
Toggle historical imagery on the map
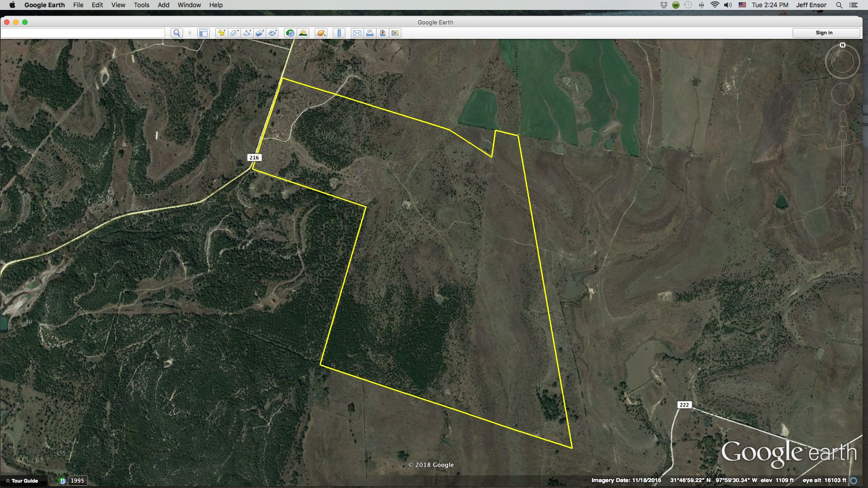point(290,33)
